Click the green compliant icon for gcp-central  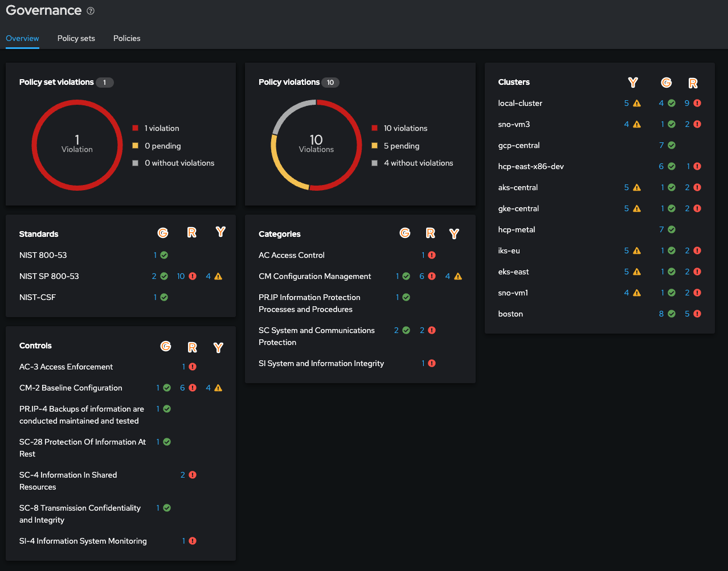click(672, 145)
